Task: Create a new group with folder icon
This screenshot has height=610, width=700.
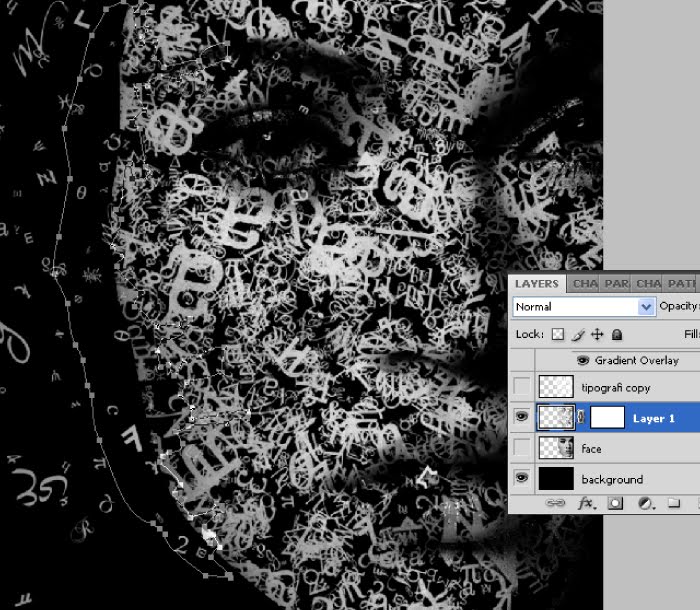Action: pos(674,503)
